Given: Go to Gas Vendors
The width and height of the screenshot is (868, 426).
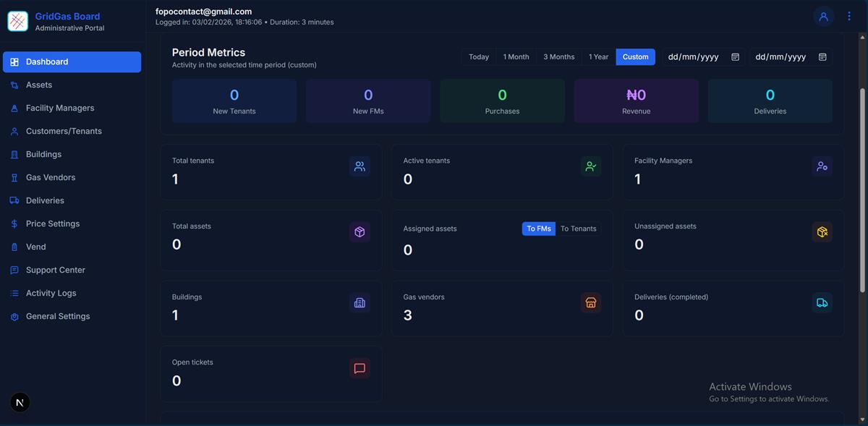Looking at the screenshot, I should pyautogui.click(x=72, y=178).
